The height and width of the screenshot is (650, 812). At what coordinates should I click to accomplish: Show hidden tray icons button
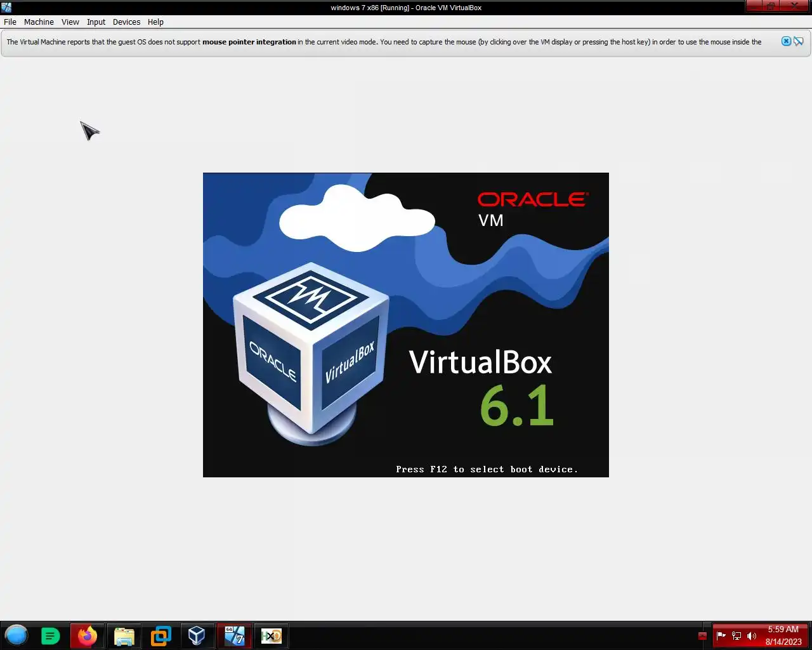pyautogui.click(x=702, y=635)
